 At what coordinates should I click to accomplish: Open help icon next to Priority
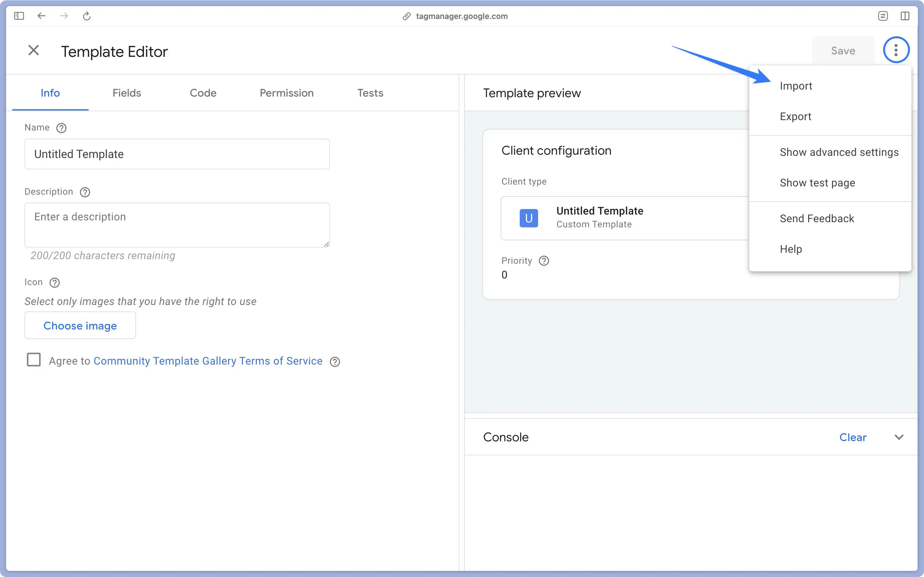pos(544,261)
